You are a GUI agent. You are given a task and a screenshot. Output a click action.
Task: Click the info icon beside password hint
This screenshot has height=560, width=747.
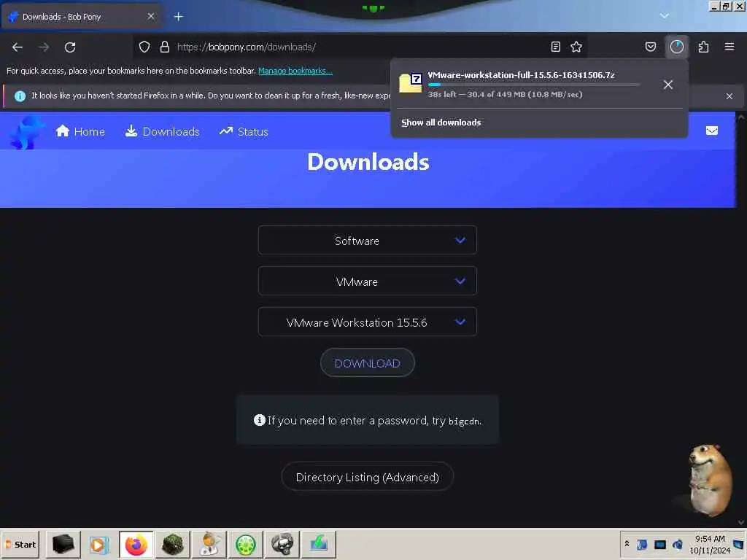point(260,420)
